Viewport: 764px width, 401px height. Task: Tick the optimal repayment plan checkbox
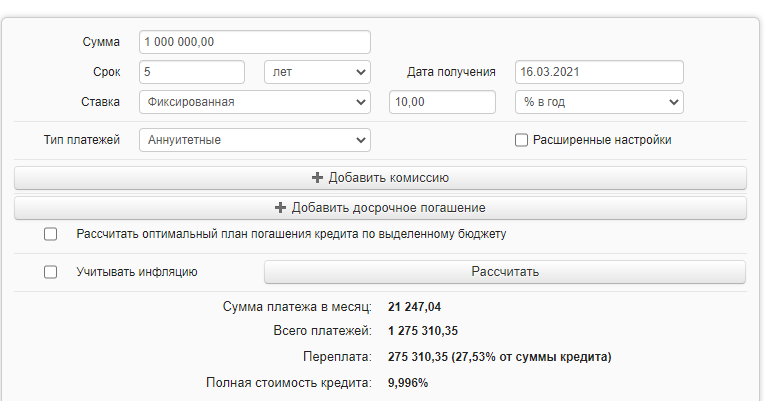[x=50, y=234]
